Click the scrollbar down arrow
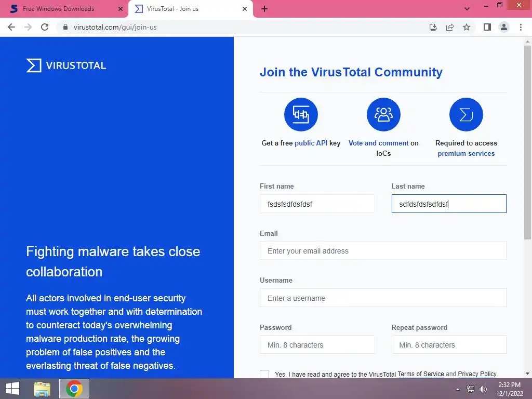This screenshot has width=532, height=399. pos(527,374)
